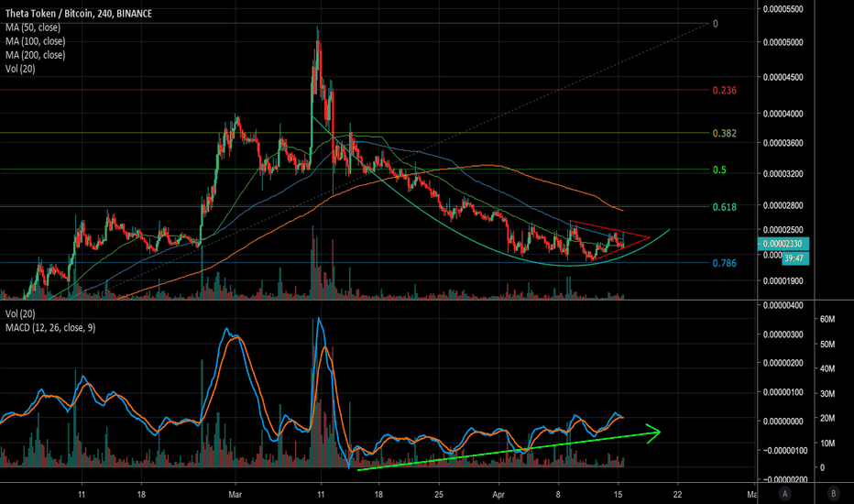This screenshot has height=504, width=854.
Task: Click volume axis label 40M
Action: (827, 369)
